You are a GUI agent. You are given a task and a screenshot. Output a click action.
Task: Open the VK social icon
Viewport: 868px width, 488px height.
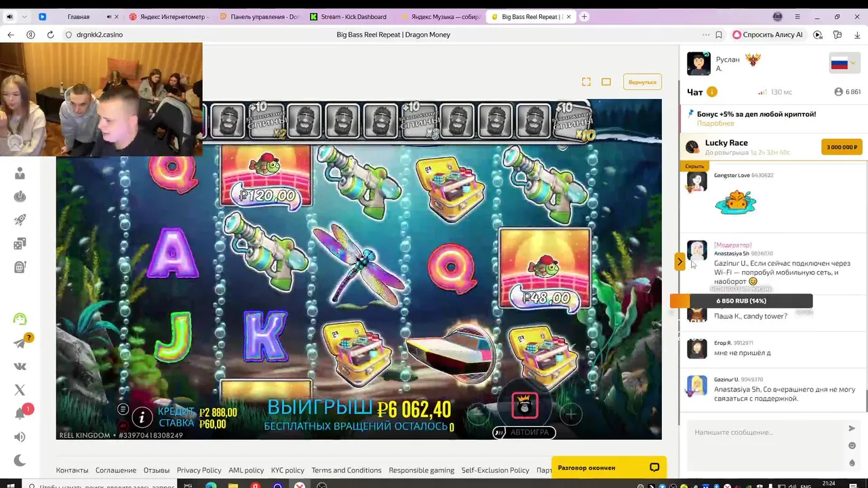[20, 367]
